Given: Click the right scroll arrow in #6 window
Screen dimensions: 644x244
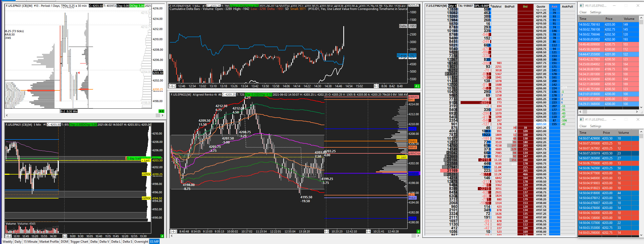Looking at the screenshot, I should click(637, 112).
